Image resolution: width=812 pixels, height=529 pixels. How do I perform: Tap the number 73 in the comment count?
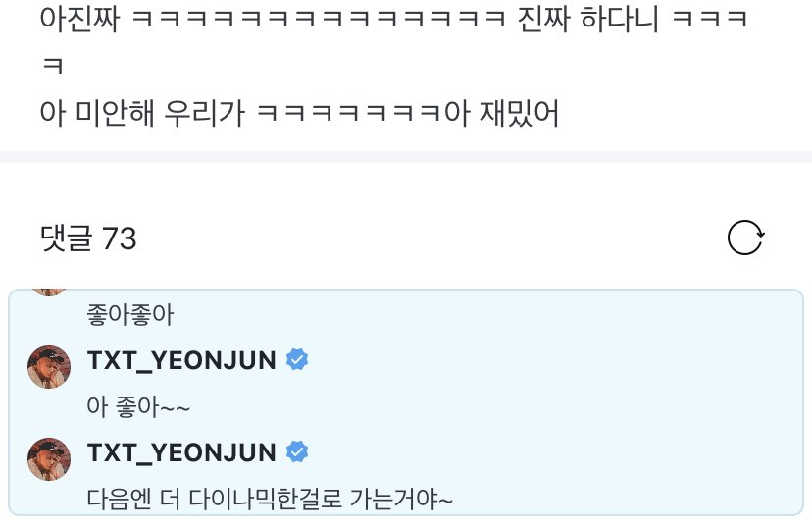(119, 238)
